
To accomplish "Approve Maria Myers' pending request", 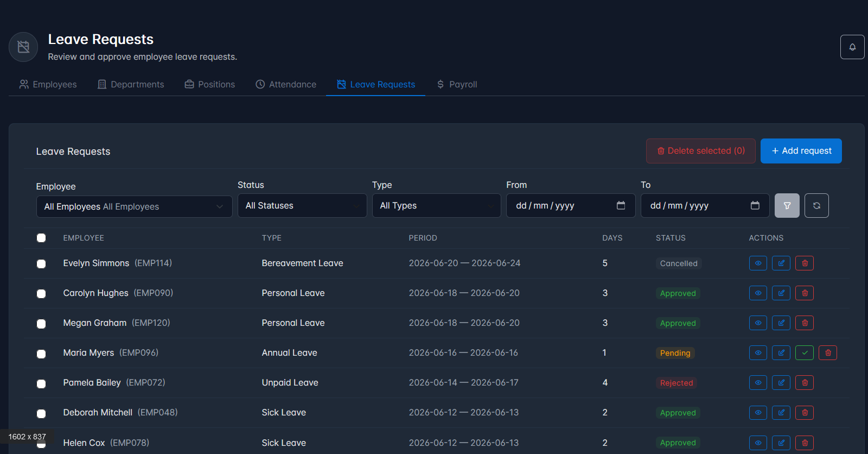I will pyautogui.click(x=805, y=353).
